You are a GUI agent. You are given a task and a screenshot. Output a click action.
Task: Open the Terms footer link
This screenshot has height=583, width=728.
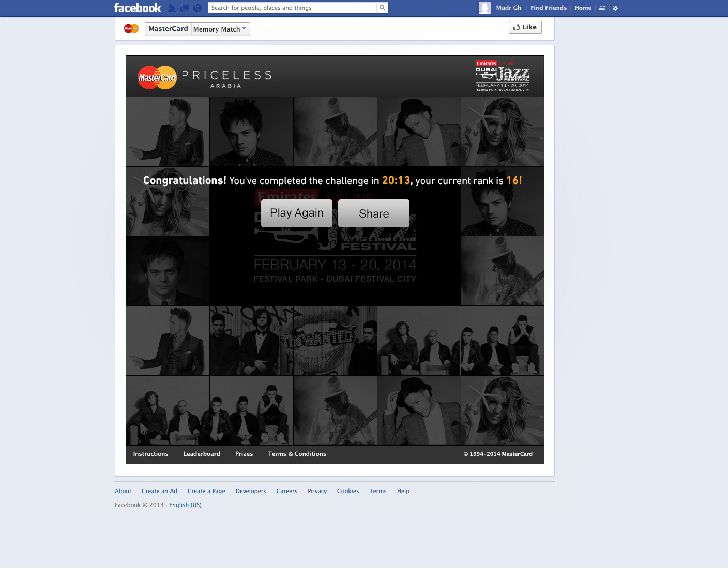tap(378, 491)
